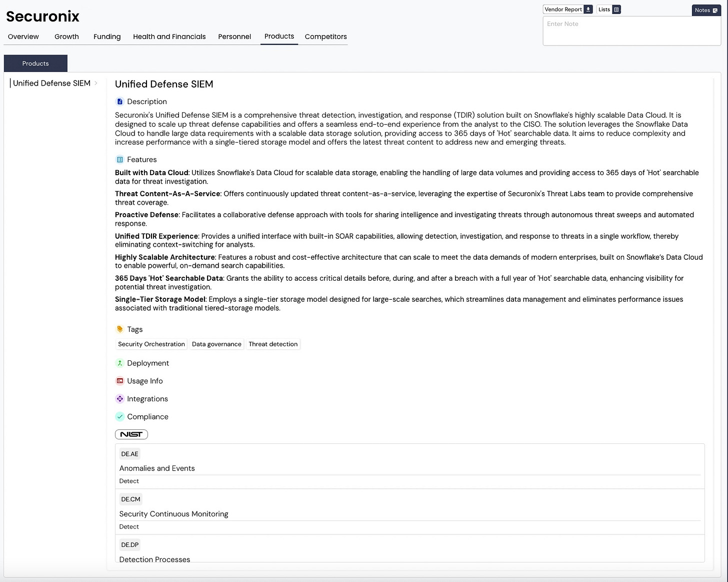Switch to the Personnel tab
This screenshot has width=728, height=582.
tap(234, 37)
